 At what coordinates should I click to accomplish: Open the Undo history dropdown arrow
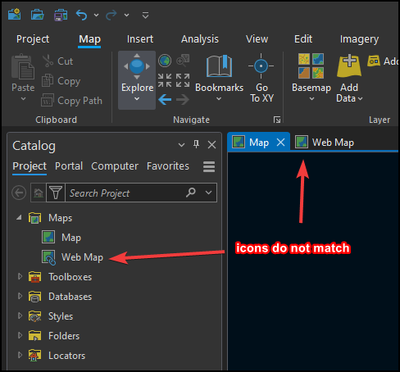96,15
